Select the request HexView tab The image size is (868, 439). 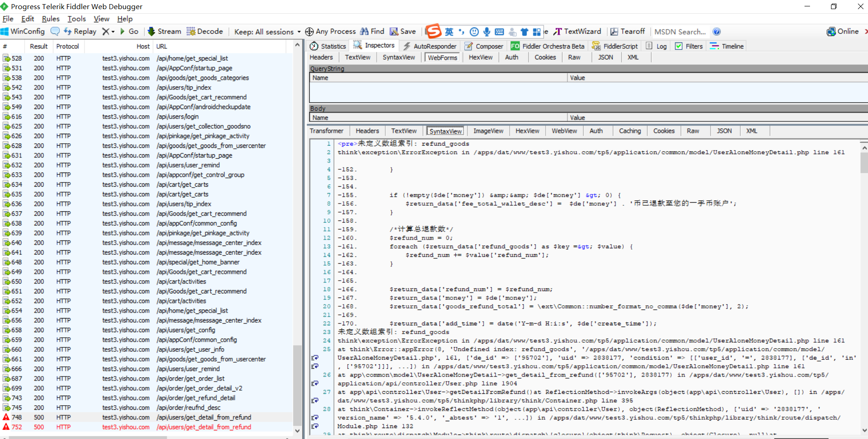click(x=481, y=57)
